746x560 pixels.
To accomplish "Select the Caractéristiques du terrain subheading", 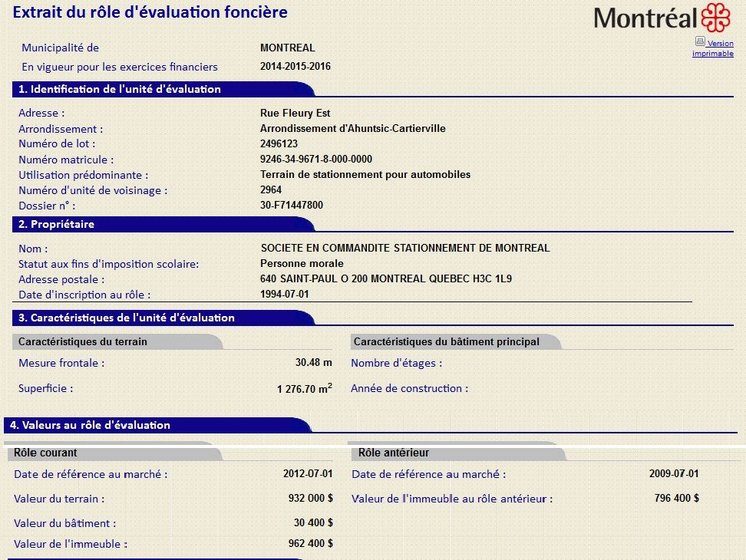I will pyautogui.click(x=83, y=341).
